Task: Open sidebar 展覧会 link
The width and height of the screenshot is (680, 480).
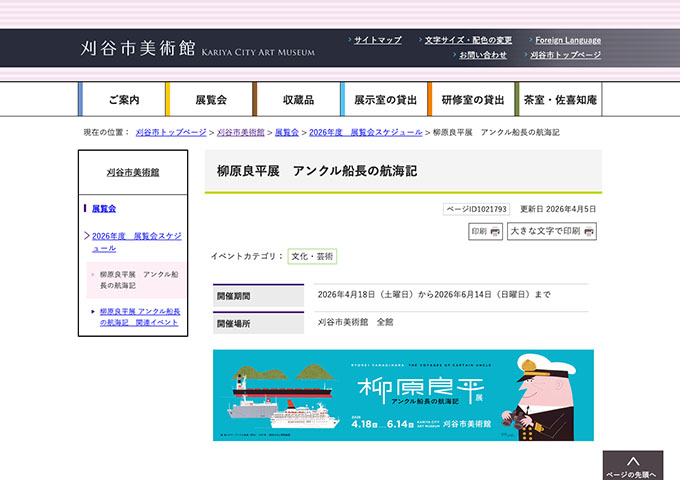Action: [104, 209]
